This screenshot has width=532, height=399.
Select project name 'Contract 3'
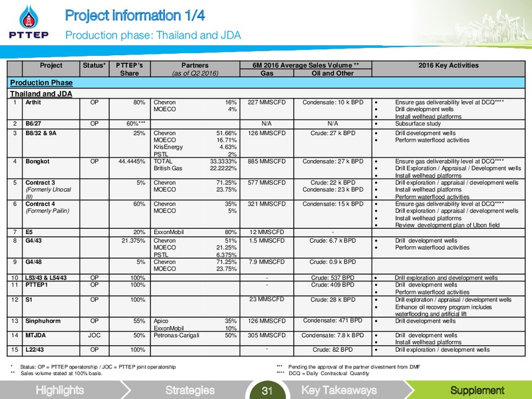(40, 182)
